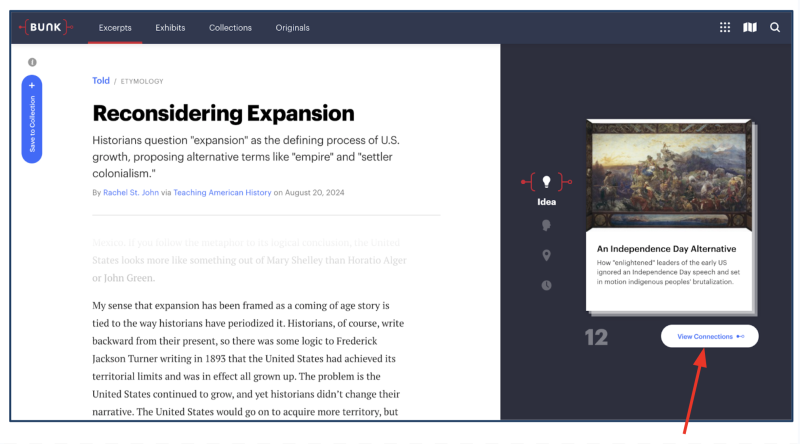Click the Etymology tag link
This screenshot has width=800, height=444.
143,82
